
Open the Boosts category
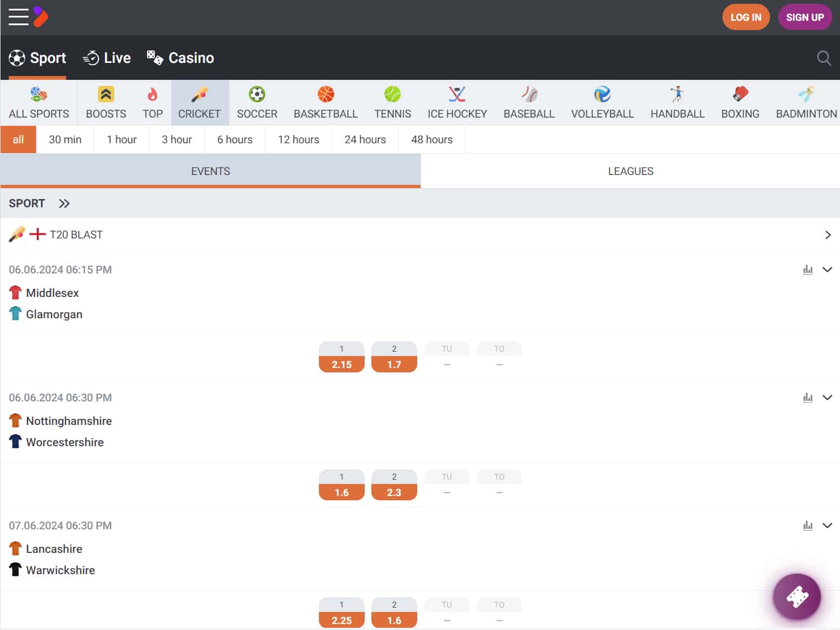pyautogui.click(x=106, y=103)
